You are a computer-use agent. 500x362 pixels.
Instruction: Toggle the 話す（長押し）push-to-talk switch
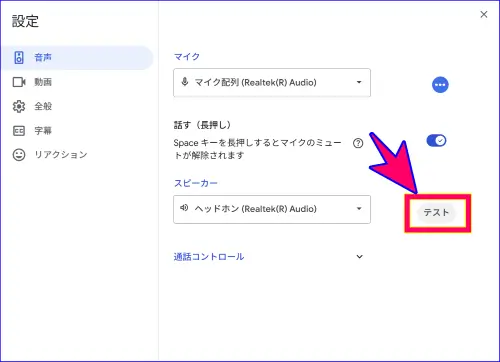click(436, 141)
